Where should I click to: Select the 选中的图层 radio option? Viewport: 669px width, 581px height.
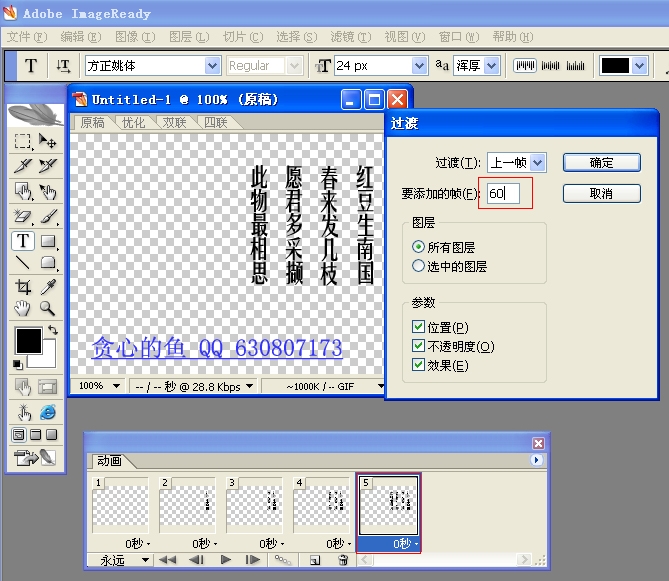(419, 266)
